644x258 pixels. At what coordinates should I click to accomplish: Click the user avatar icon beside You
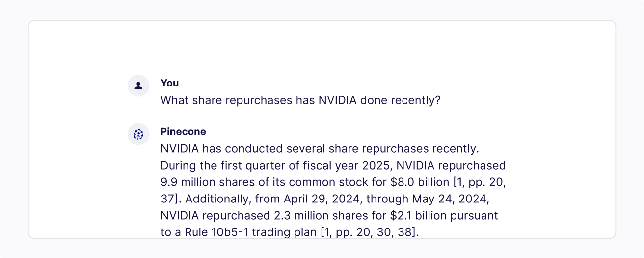[x=138, y=86]
